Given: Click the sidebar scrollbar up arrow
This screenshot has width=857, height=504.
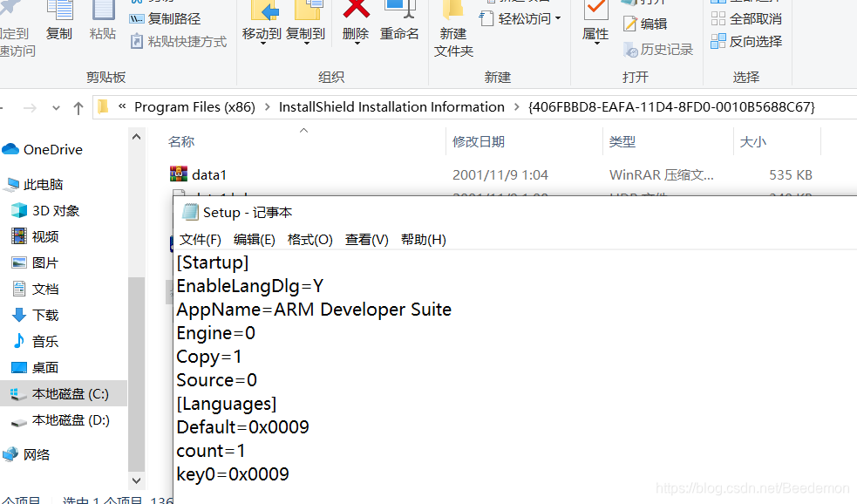Looking at the screenshot, I should click(x=137, y=137).
